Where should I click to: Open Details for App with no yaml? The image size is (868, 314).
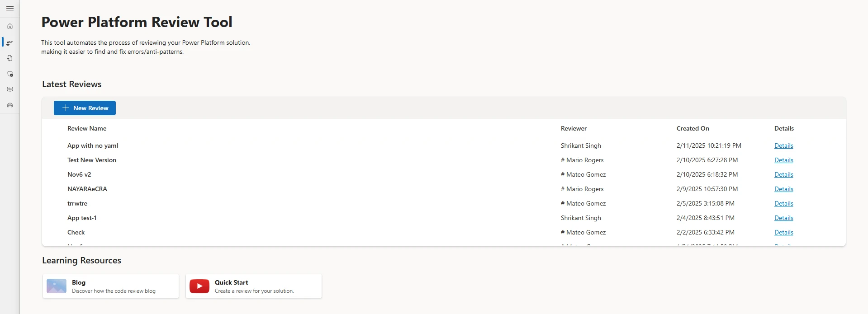[783, 145]
